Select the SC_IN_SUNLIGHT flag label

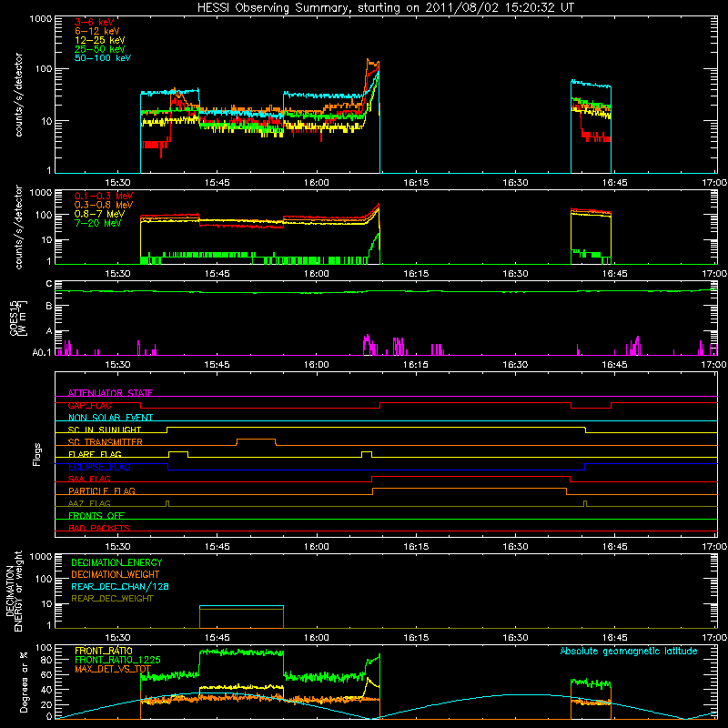point(105,430)
